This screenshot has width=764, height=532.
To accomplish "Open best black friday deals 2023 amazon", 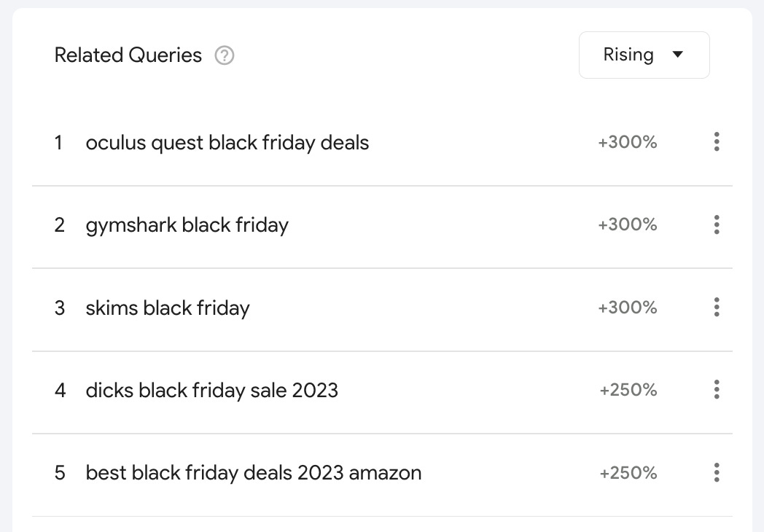I will point(254,473).
